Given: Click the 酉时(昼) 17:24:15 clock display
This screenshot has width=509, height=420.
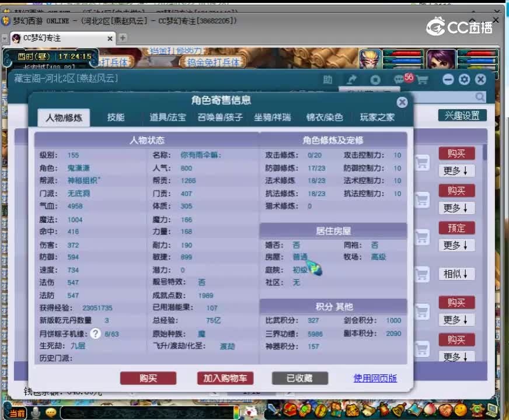Looking at the screenshot, I should (x=54, y=57).
